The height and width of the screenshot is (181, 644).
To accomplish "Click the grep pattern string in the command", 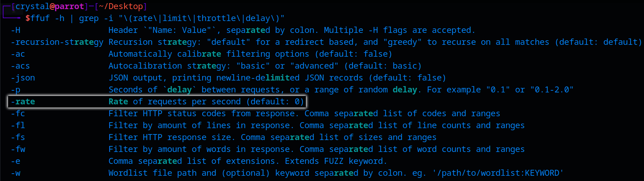I will click(202, 18).
